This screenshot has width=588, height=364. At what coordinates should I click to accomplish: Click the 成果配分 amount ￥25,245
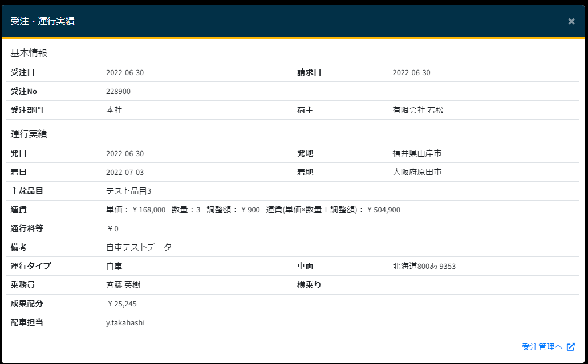click(121, 304)
